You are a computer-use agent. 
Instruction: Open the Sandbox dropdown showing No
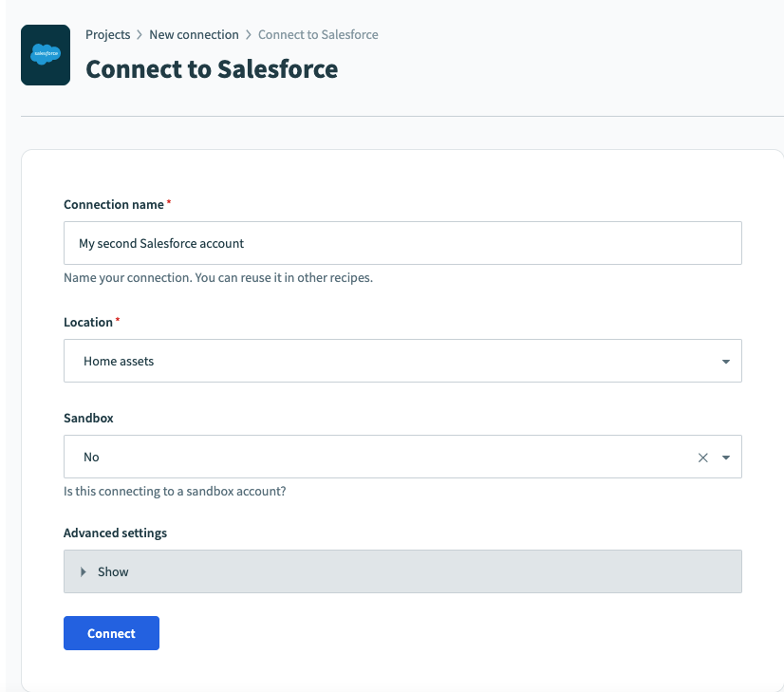click(402, 457)
